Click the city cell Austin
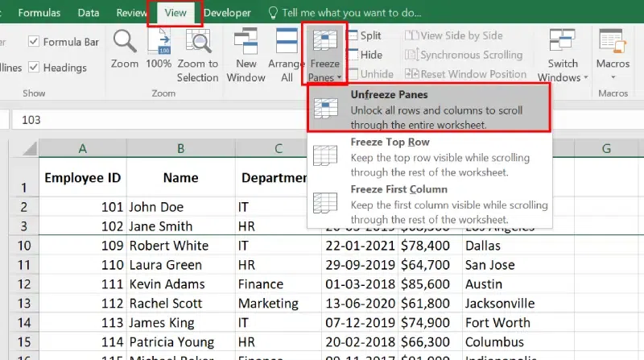The image size is (644, 360). point(518,284)
